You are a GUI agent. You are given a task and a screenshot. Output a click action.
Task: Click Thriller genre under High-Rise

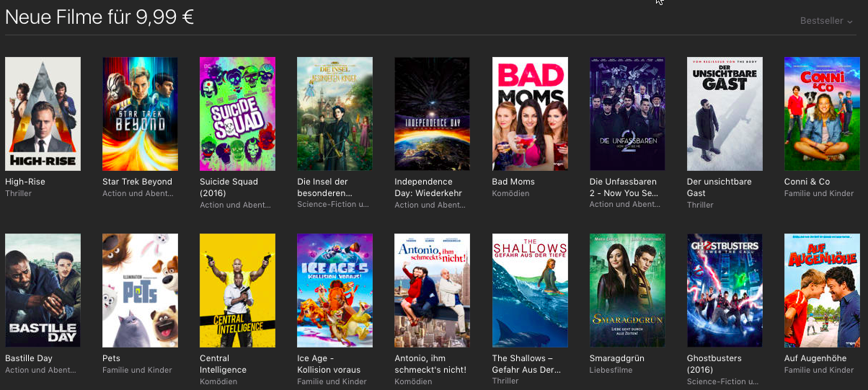[18, 193]
